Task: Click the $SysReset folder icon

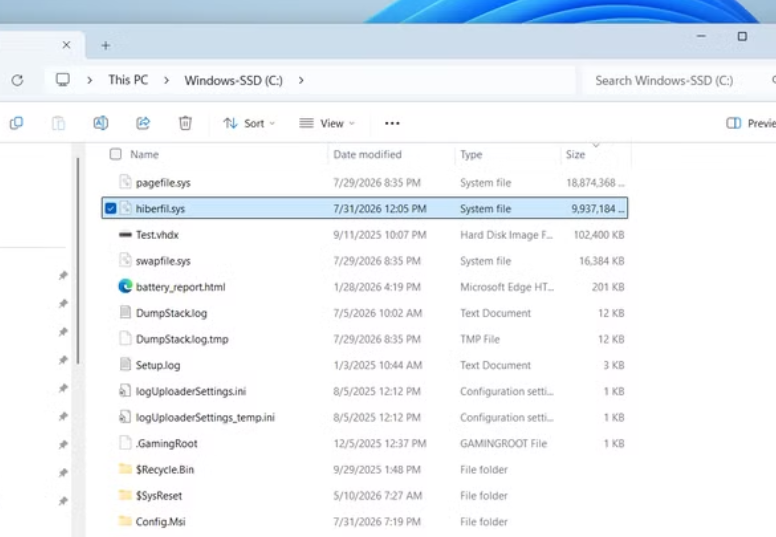Action: tap(125, 495)
